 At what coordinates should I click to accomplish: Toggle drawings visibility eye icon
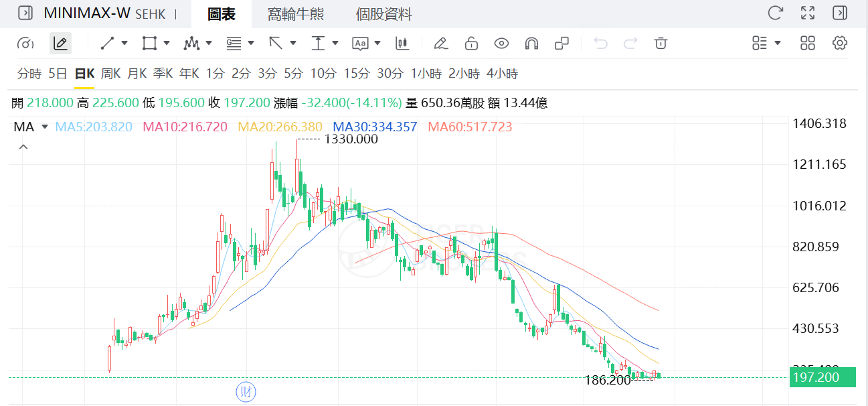tap(501, 44)
